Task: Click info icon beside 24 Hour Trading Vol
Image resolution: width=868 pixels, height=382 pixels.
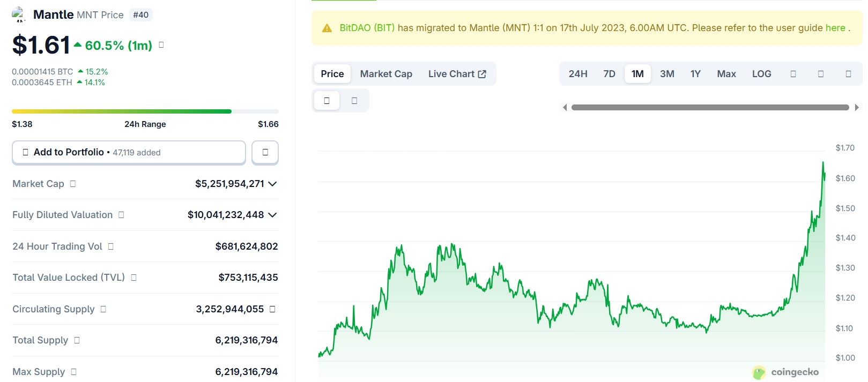Action: tap(111, 246)
